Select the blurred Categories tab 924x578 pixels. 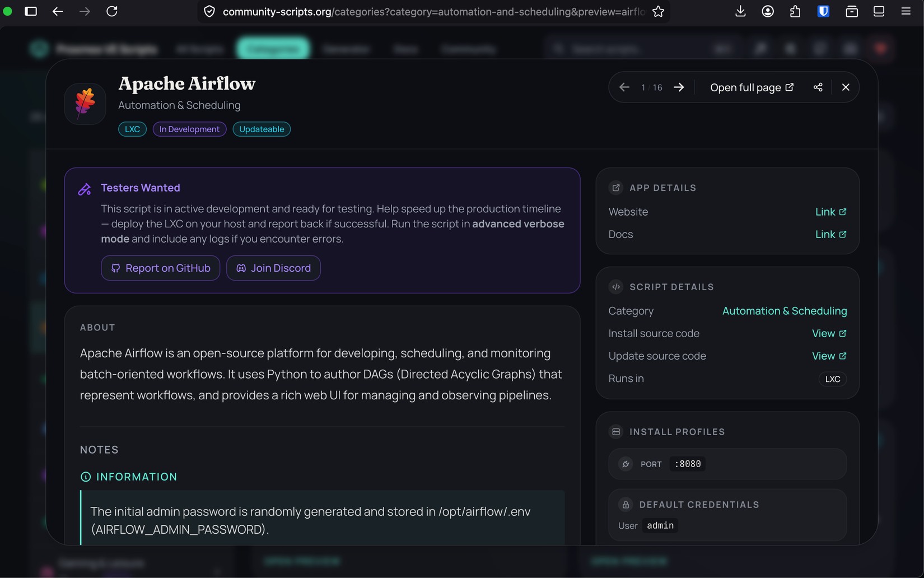point(273,49)
